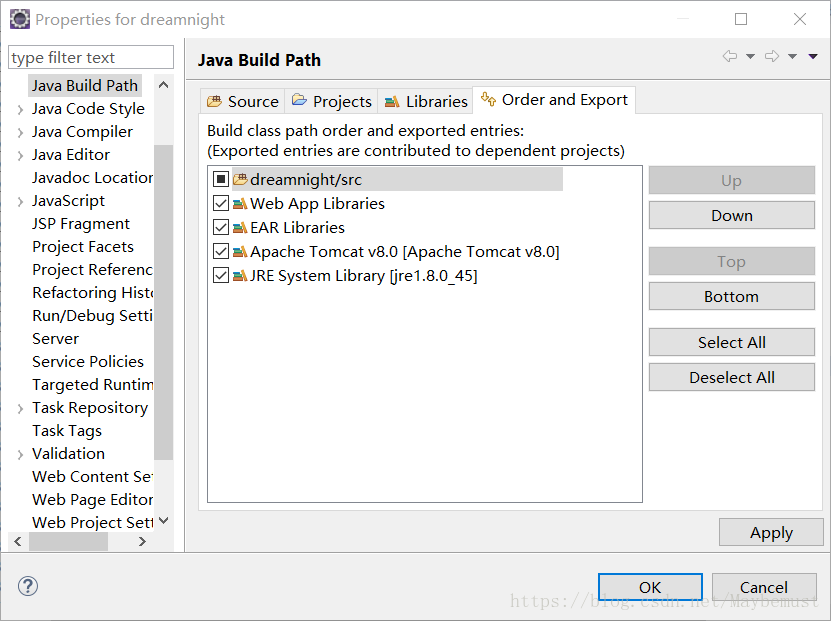Select the dreamnight/src entry text

[x=306, y=180]
